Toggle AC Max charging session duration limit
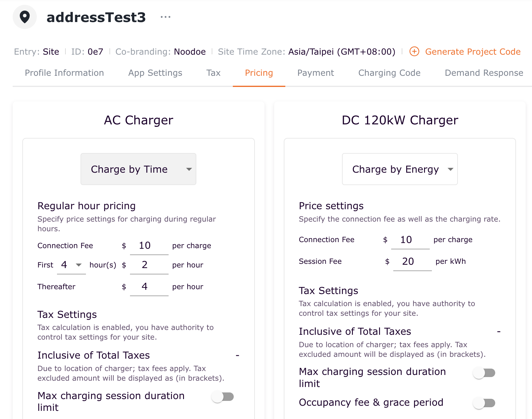The width and height of the screenshot is (532, 419). click(223, 397)
